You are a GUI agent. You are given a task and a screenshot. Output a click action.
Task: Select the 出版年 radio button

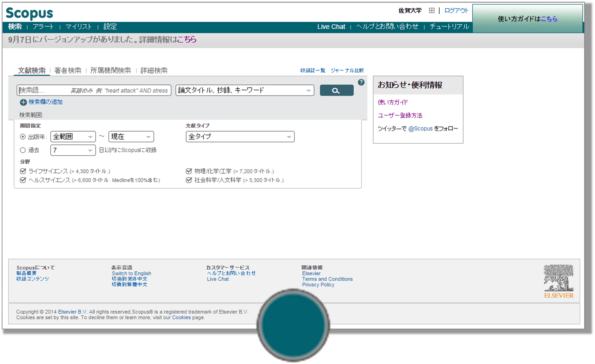[23, 137]
